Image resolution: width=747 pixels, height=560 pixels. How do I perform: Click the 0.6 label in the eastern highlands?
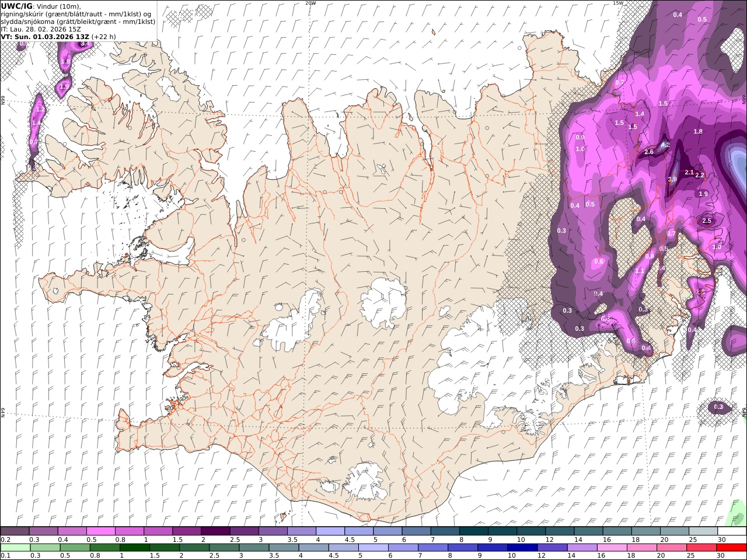(599, 262)
